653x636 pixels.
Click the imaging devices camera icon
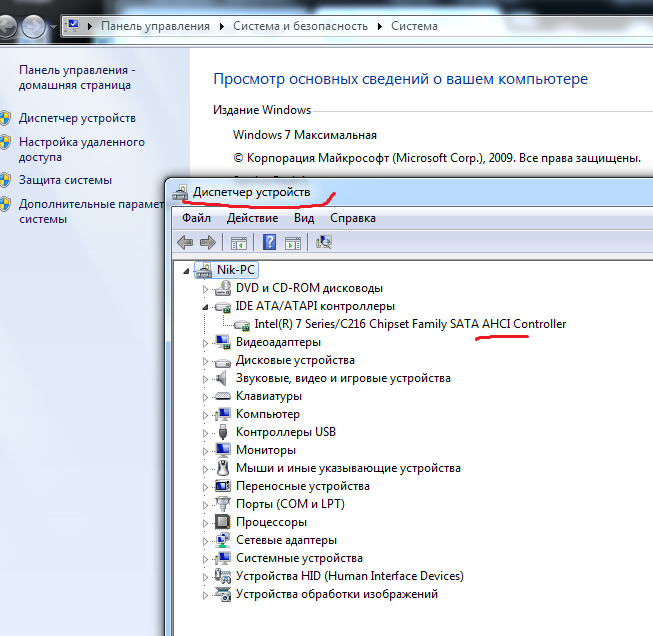[223, 594]
